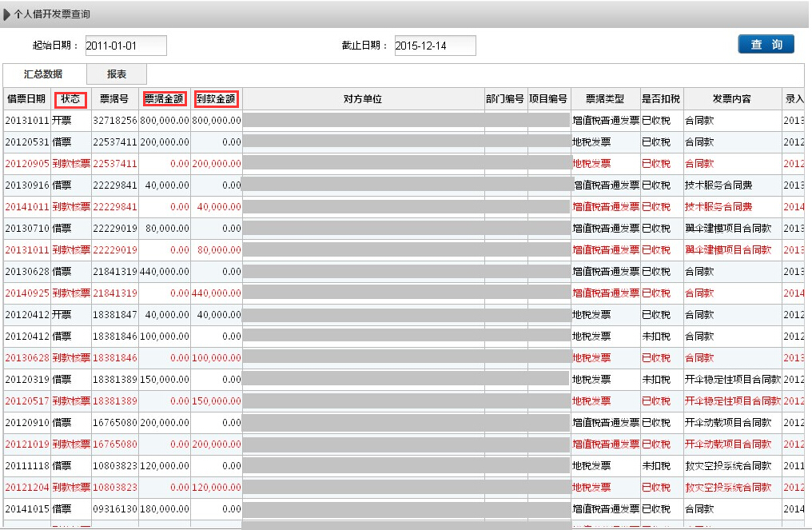This screenshot has height=530, width=812.
Task: Click the 项目编号 column header
Action: pos(548,99)
